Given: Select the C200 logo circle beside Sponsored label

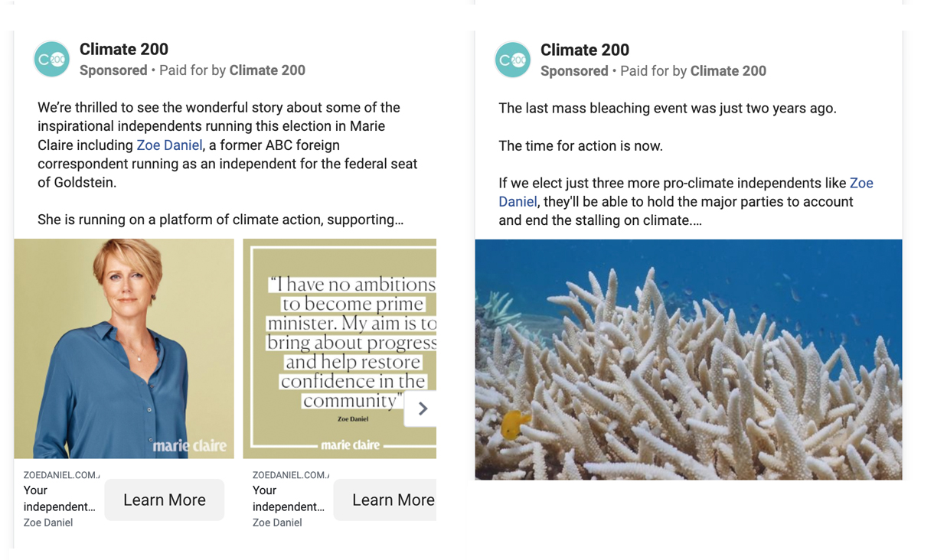Looking at the screenshot, I should tap(51, 58).
